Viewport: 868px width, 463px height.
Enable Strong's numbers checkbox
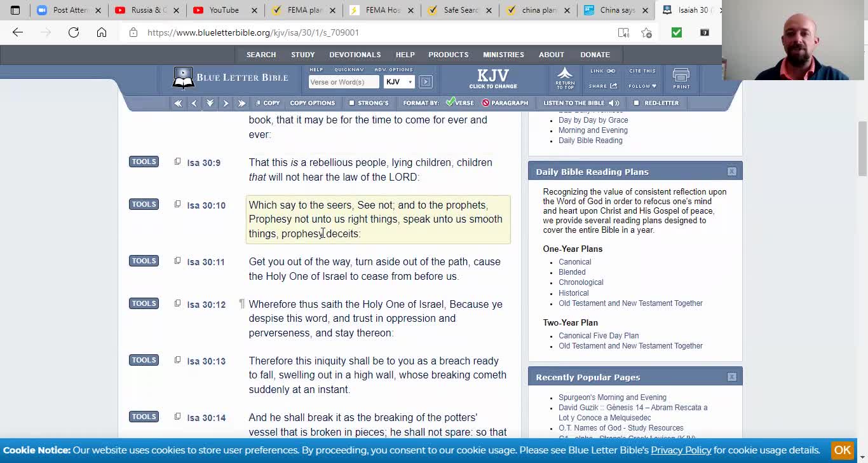(351, 103)
